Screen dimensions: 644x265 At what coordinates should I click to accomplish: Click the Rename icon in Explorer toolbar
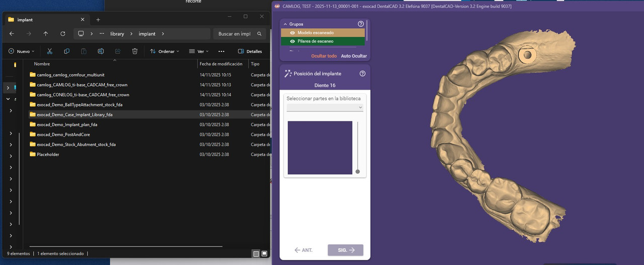(101, 51)
